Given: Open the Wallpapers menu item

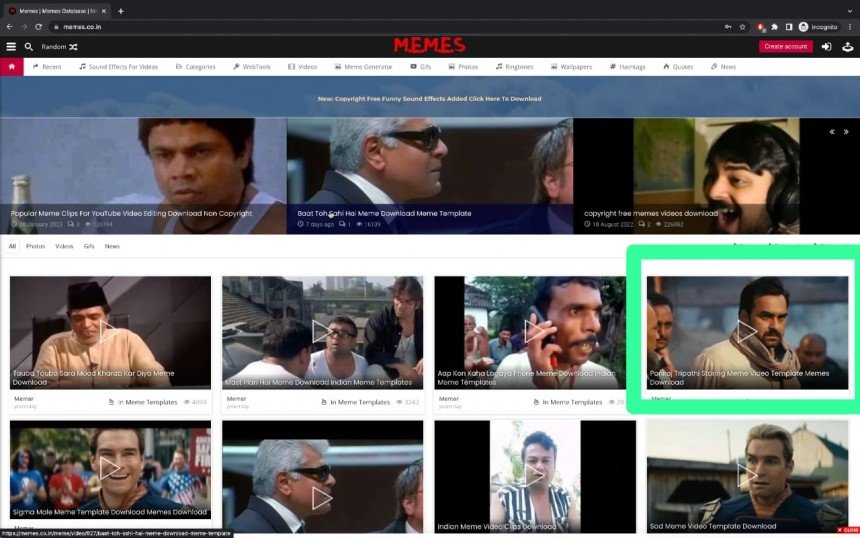Looking at the screenshot, I should coord(572,66).
